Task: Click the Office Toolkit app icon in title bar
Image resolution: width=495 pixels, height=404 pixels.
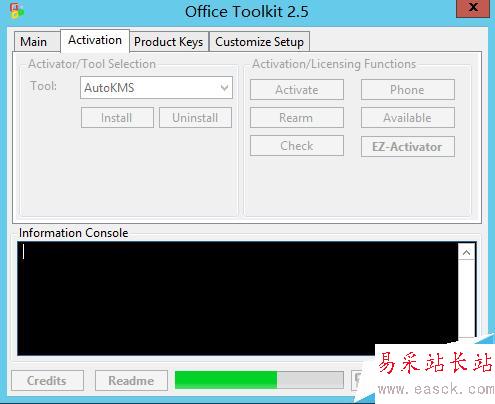Action: pyautogui.click(x=17, y=10)
